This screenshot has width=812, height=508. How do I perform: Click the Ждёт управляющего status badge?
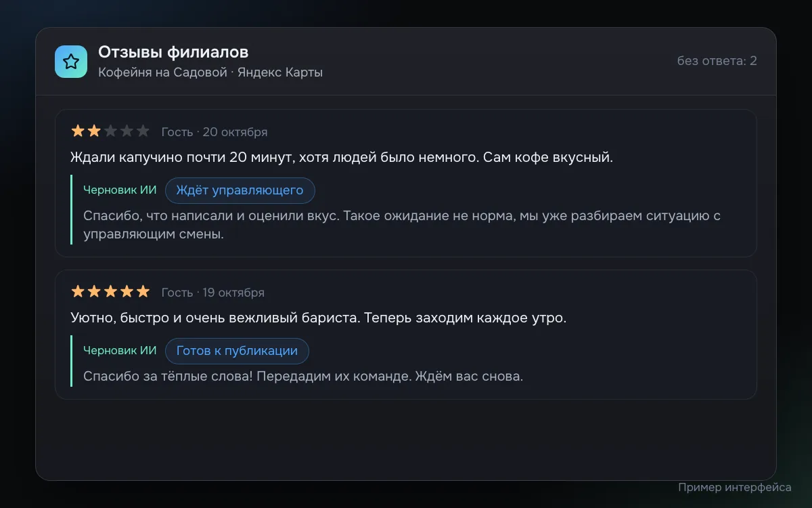(240, 190)
